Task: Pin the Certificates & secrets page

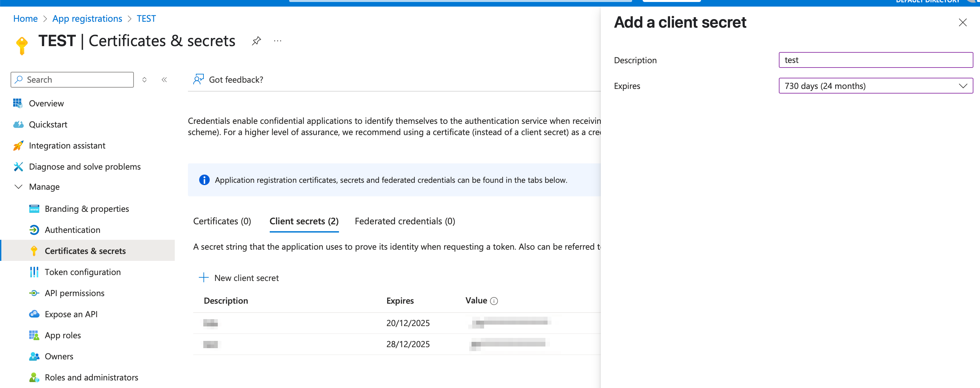Action: pyautogui.click(x=257, y=41)
